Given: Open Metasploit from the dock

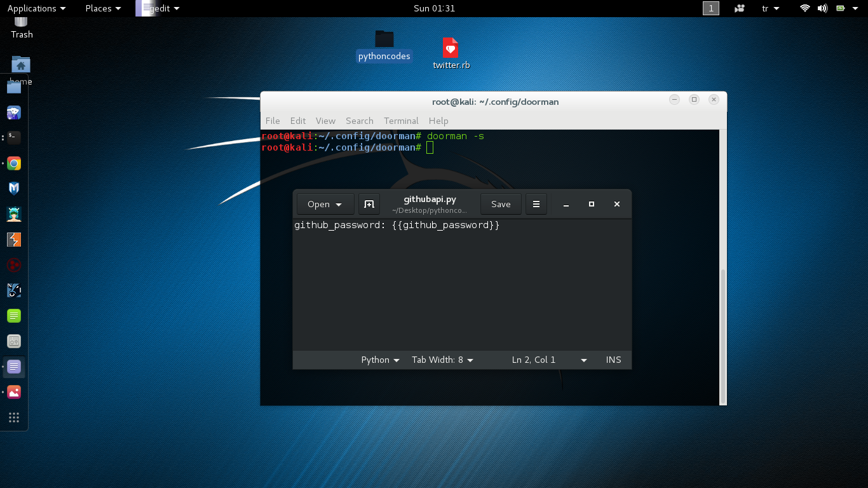Looking at the screenshot, I should click(x=14, y=188).
